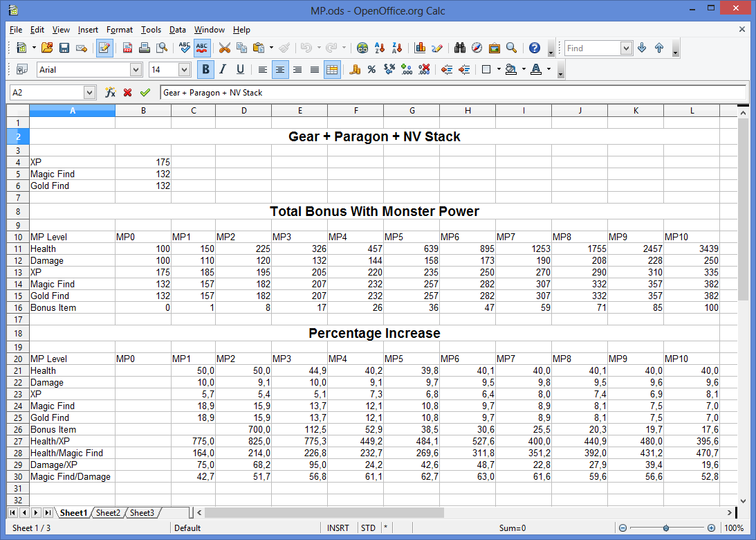
Task: Sort ascending using the toolbar icon
Action: tap(380, 48)
